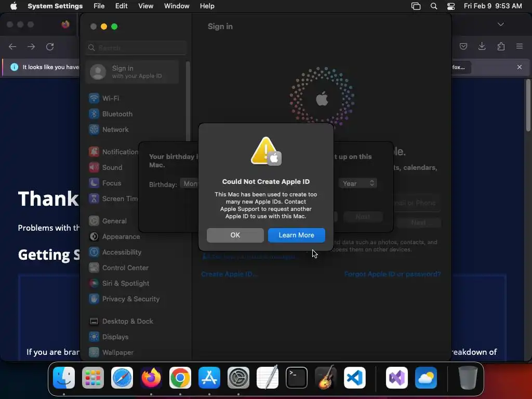This screenshot has width=532, height=399.
Task: Open App Store from the Dock
Action: point(209,378)
